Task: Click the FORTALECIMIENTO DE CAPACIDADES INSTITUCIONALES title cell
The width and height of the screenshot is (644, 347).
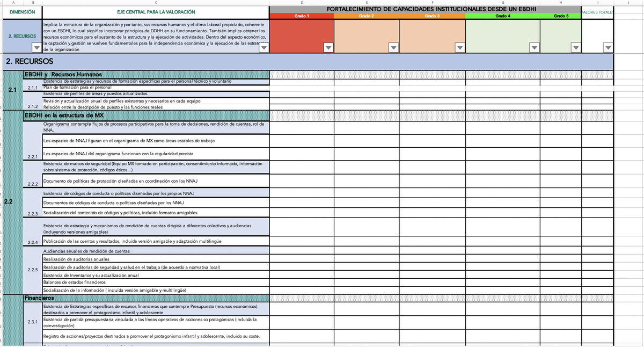Action: [426, 10]
